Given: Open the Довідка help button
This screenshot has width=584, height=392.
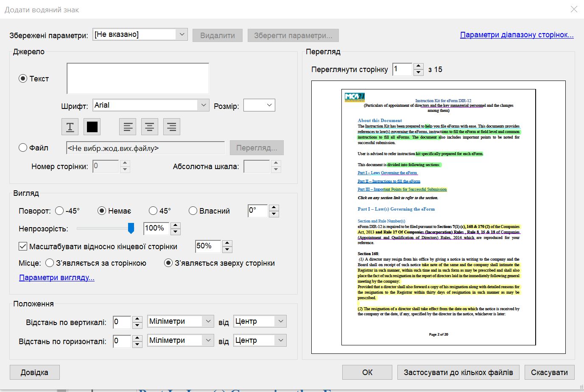Looking at the screenshot, I should tap(34, 373).
